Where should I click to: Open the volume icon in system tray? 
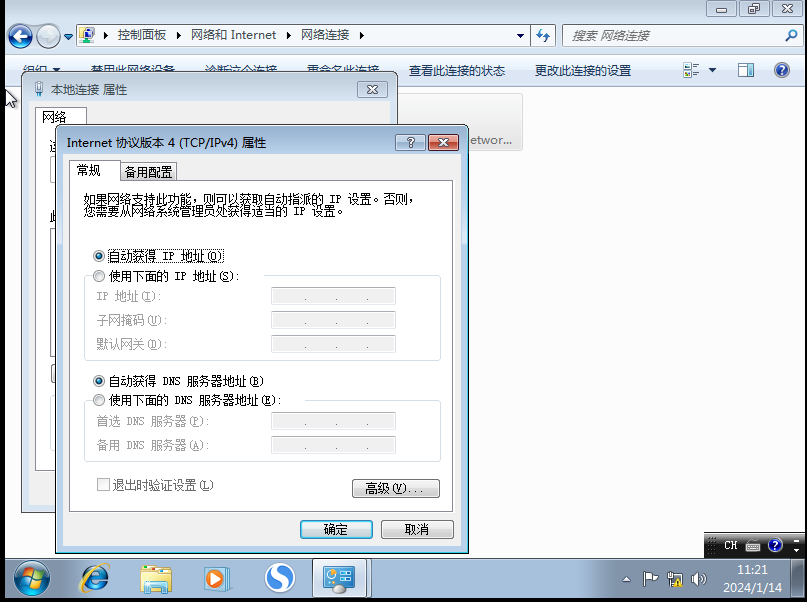coord(700,578)
